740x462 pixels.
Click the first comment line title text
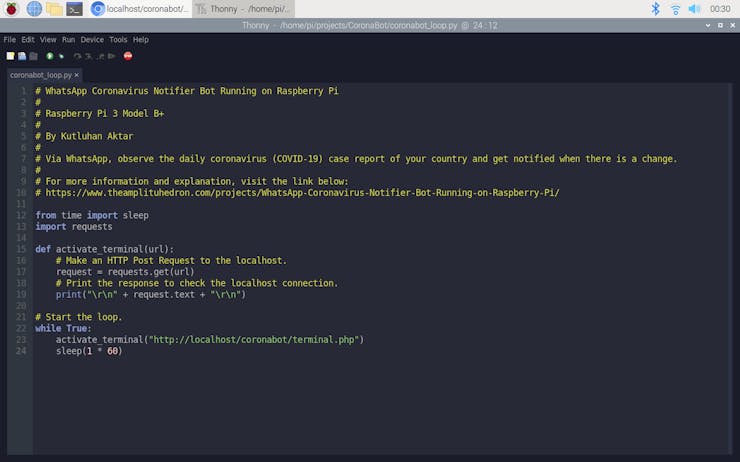(187, 91)
